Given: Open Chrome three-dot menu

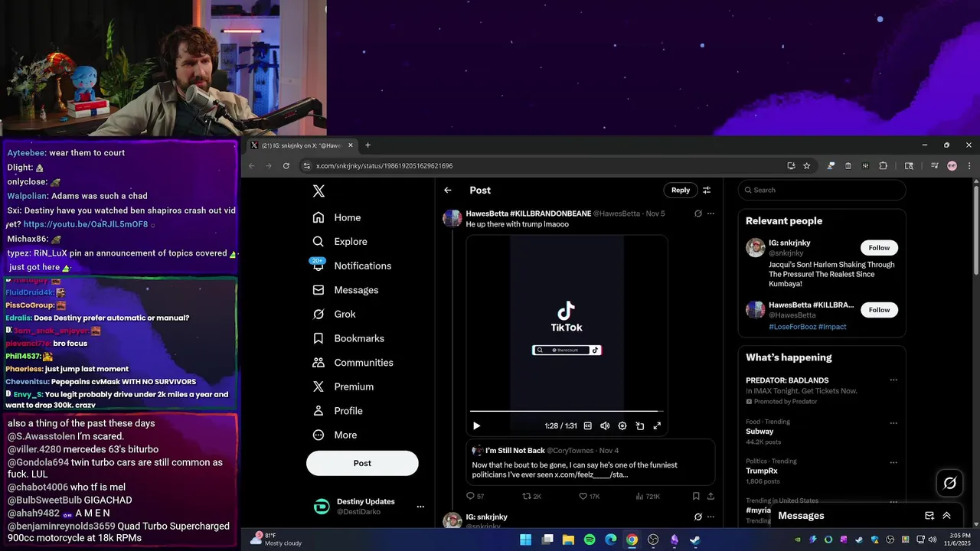Looking at the screenshot, I should (x=969, y=165).
